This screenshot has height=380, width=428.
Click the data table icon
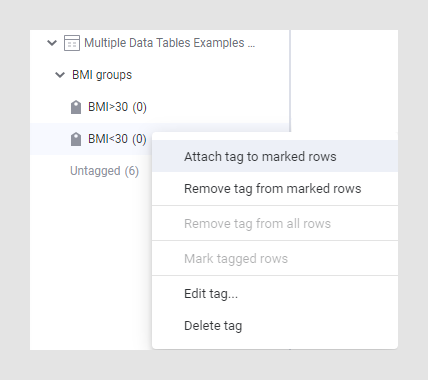click(72, 43)
